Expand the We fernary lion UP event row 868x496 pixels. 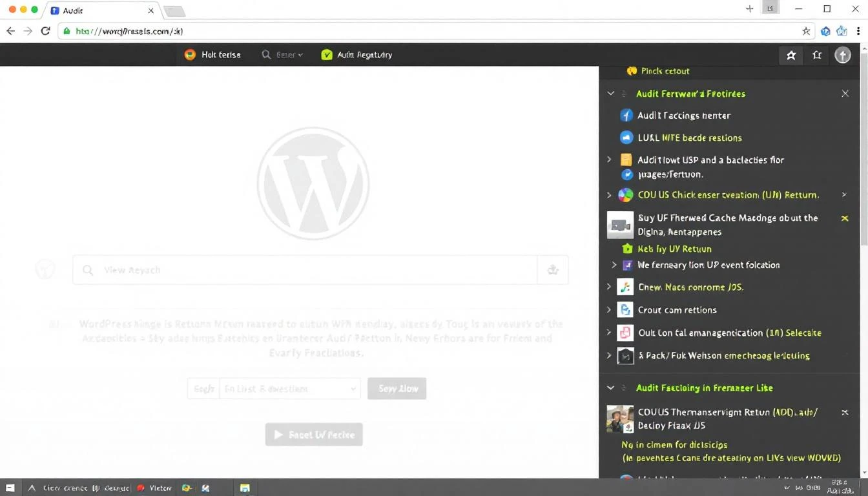point(614,265)
